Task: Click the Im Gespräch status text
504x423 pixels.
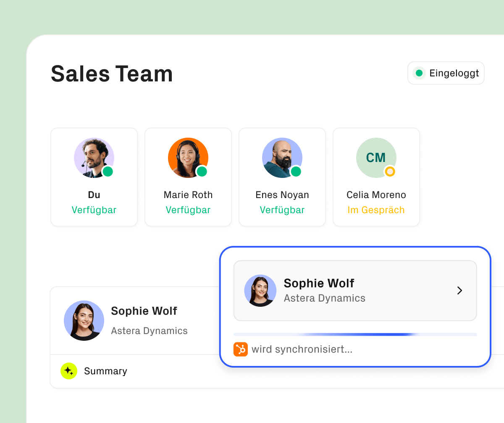Action: 376,210
